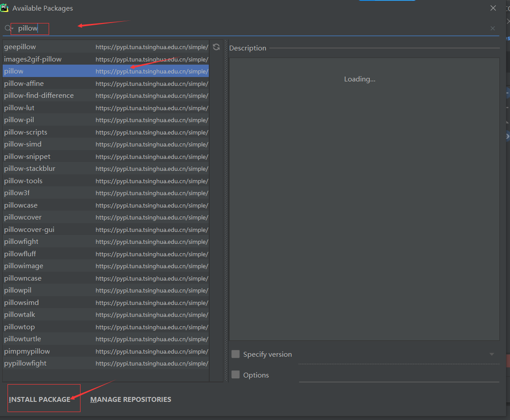510x420 pixels.
Task: Select the pillow-affine package
Action: (106, 84)
